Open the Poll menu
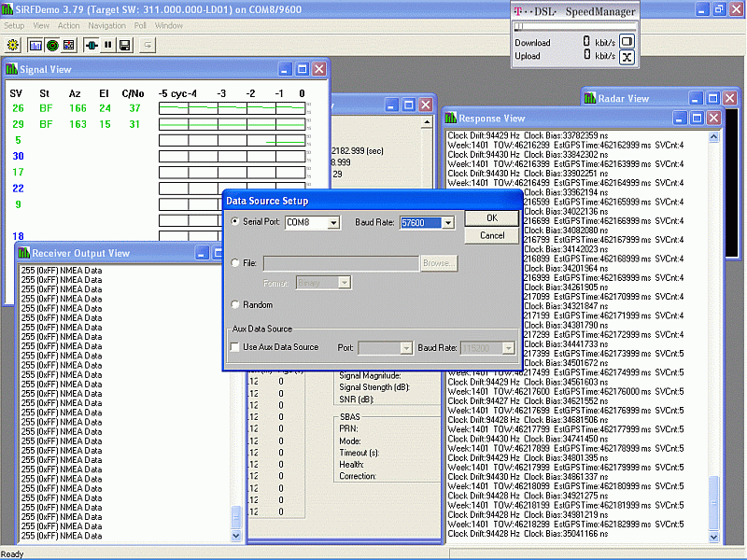The height and width of the screenshot is (560, 747). coord(140,25)
